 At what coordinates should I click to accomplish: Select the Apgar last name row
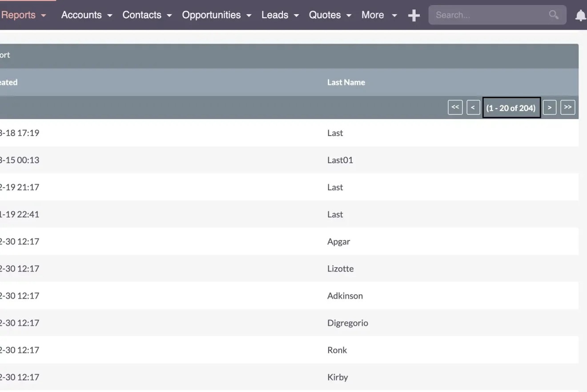(x=339, y=242)
